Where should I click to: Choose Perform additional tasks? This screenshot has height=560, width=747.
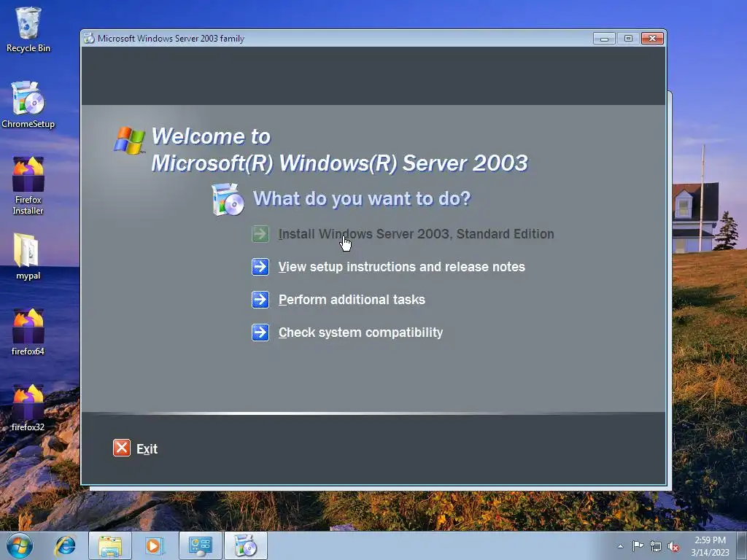pos(352,300)
